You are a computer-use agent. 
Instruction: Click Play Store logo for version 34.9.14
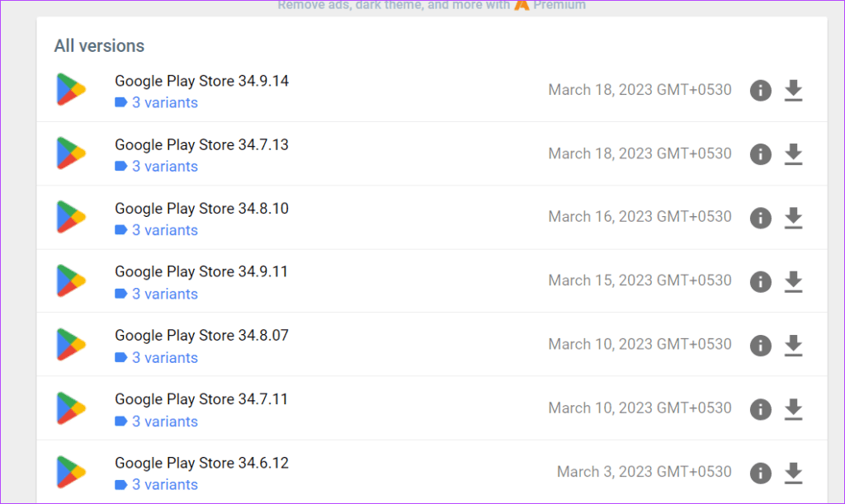[71, 89]
